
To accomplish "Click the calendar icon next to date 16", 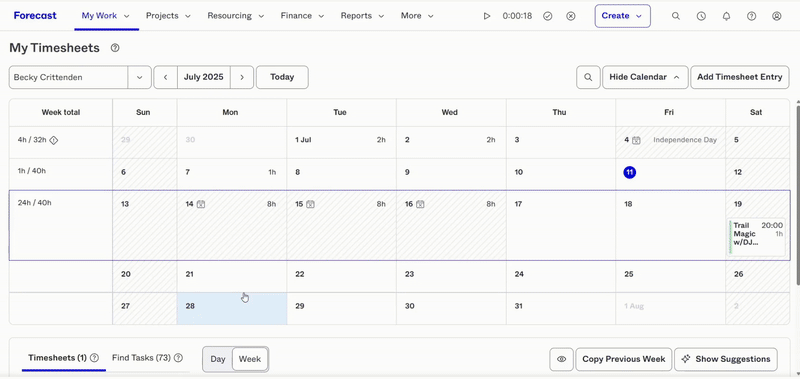I will [x=420, y=204].
